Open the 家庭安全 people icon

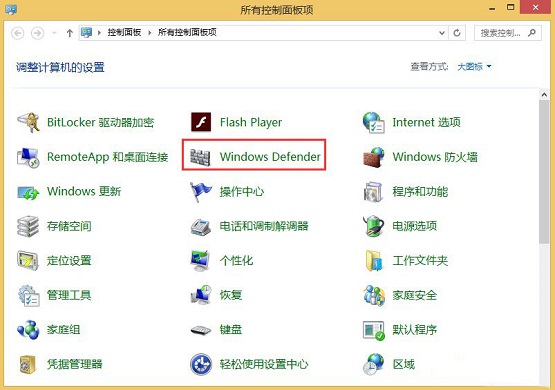coord(374,295)
